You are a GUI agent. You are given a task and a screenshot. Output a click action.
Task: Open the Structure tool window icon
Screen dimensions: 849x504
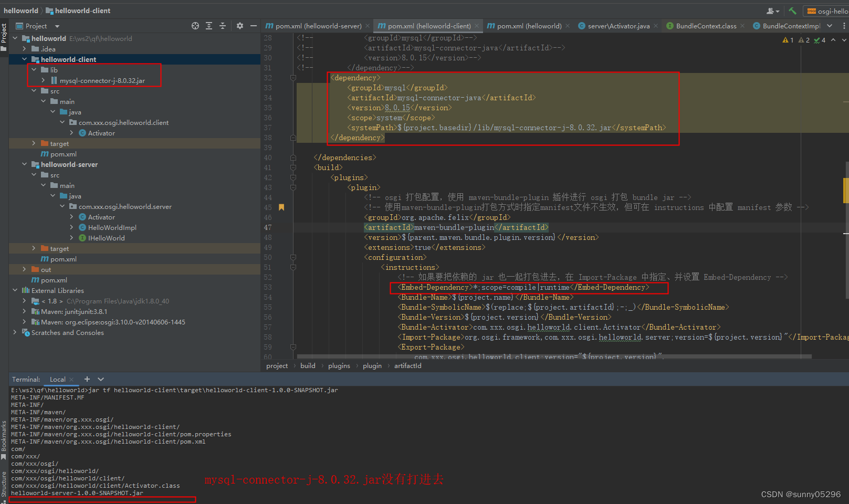(4, 481)
